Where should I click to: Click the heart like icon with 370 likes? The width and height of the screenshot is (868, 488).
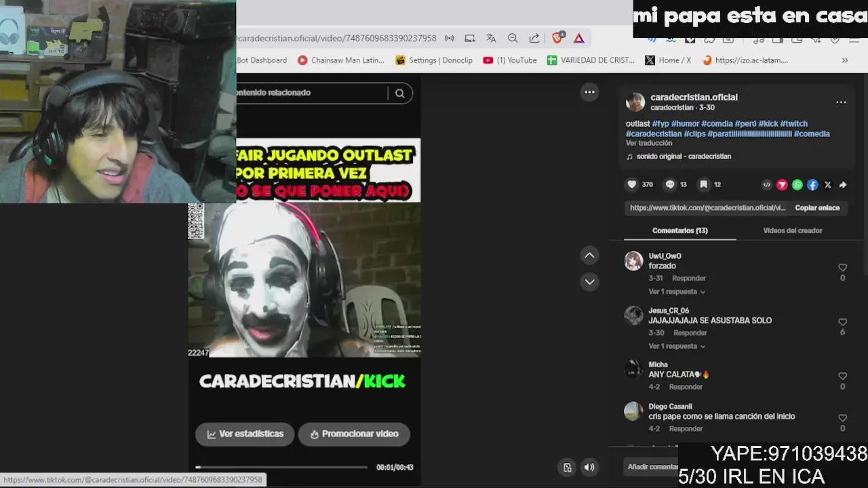[632, 184]
